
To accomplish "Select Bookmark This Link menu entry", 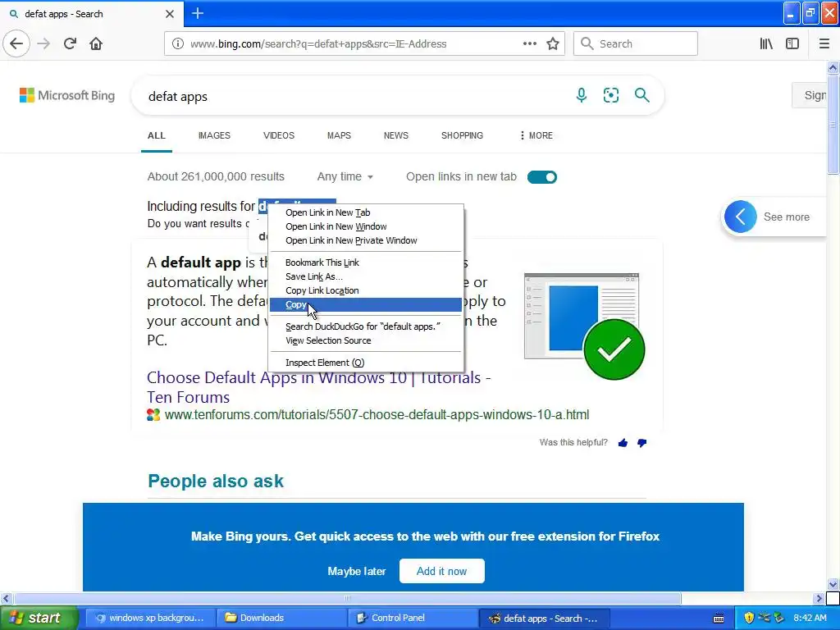I will pyautogui.click(x=366, y=262).
